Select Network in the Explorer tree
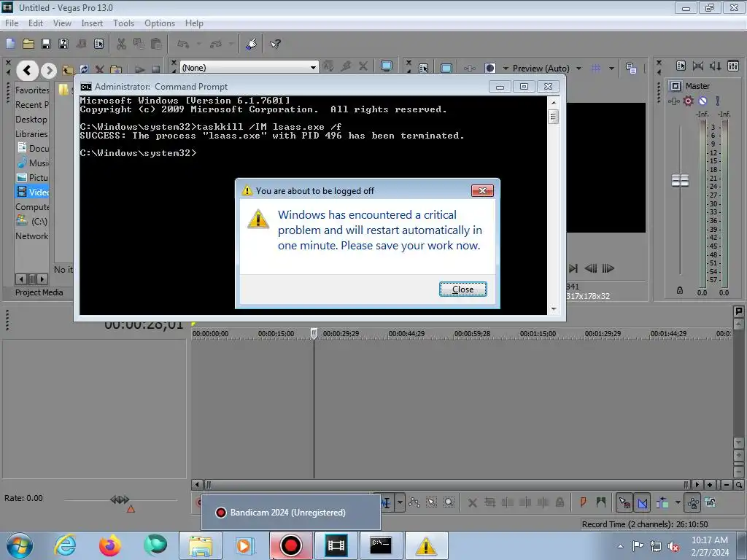Screen dimensions: 747x560 click(x=31, y=236)
